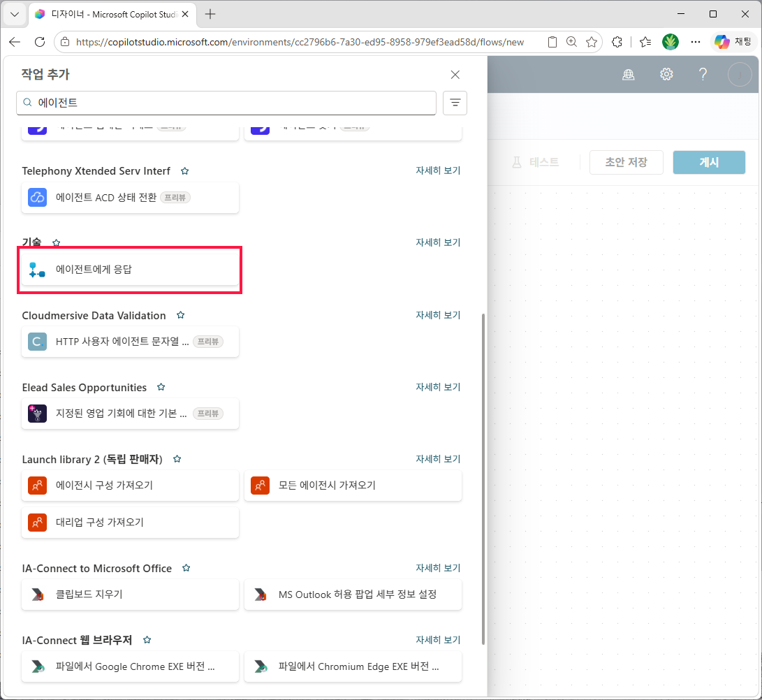Click the icon beside 클립보드 지우기

coord(38,595)
